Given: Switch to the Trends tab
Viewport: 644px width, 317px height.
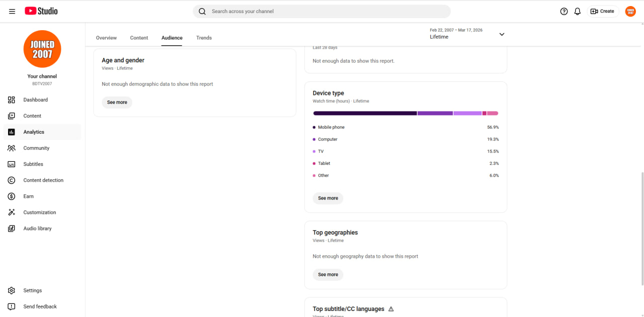Looking at the screenshot, I should pos(204,38).
